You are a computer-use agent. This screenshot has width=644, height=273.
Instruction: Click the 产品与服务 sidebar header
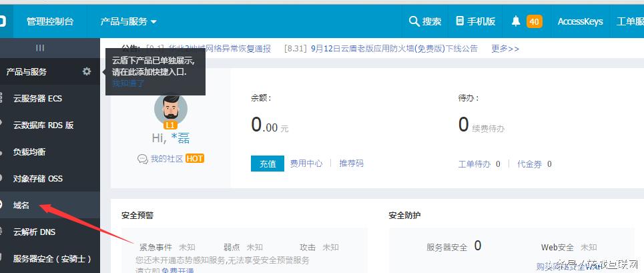(26, 71)
